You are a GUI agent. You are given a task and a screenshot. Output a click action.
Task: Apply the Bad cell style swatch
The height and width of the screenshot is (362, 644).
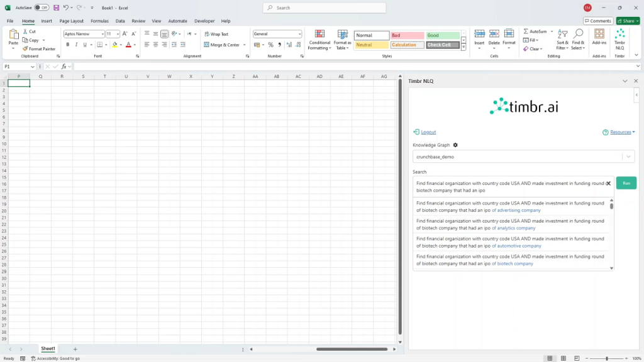point(407,35)
